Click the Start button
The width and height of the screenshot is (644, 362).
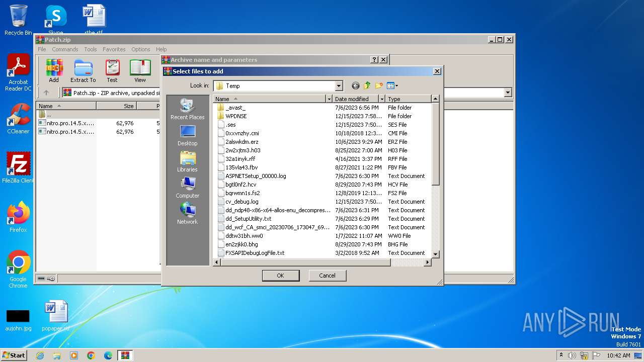14,355
